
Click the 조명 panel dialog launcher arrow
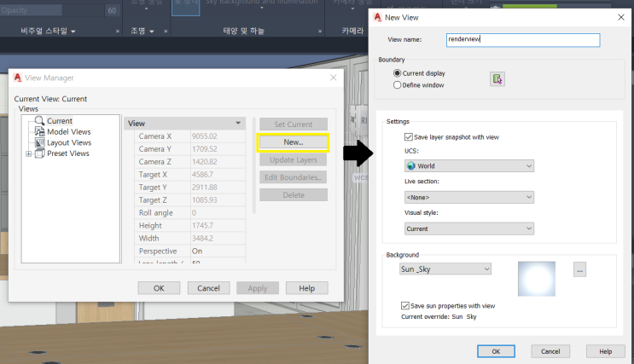166,31
